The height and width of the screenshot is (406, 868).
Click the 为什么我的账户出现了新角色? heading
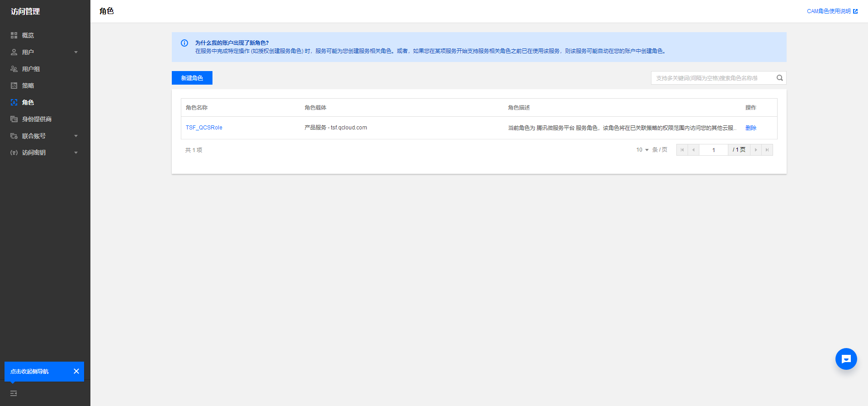coord(232,43)
